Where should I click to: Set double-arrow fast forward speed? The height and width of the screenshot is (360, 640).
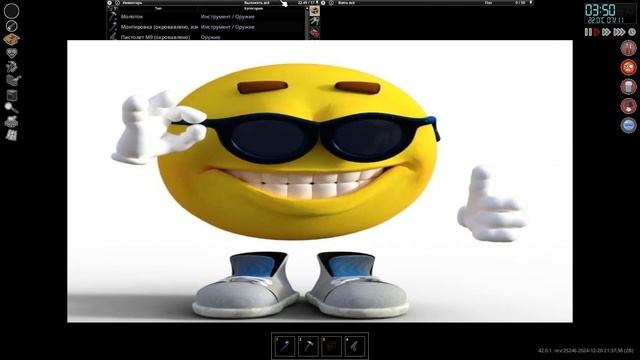tap(607, 32)
